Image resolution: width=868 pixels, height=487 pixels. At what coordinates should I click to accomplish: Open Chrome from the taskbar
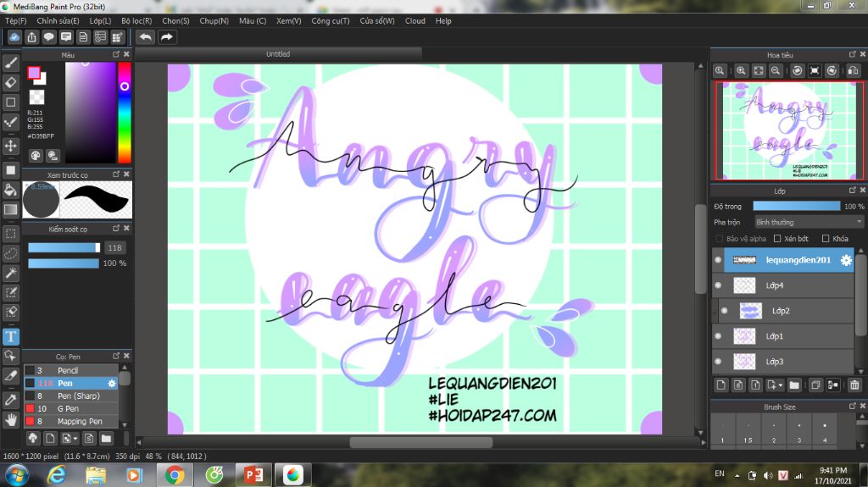tap(175, 475)
